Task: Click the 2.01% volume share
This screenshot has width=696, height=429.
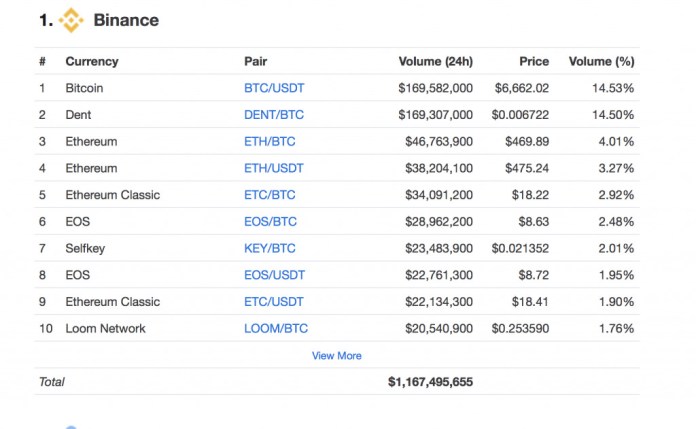Action: point(616,248)
